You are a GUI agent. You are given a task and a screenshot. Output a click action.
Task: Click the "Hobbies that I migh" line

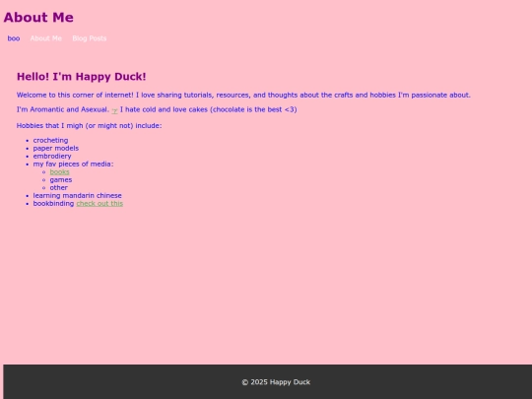click(x=90, y=126)
